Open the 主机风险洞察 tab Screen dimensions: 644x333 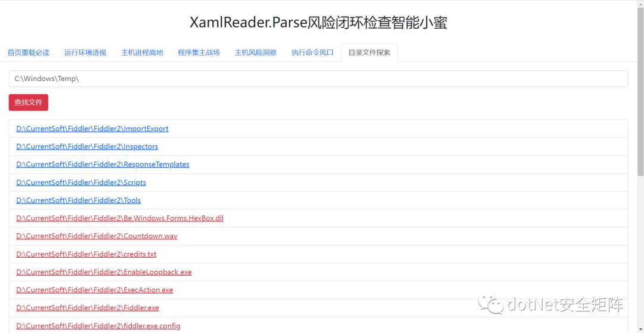255,53
